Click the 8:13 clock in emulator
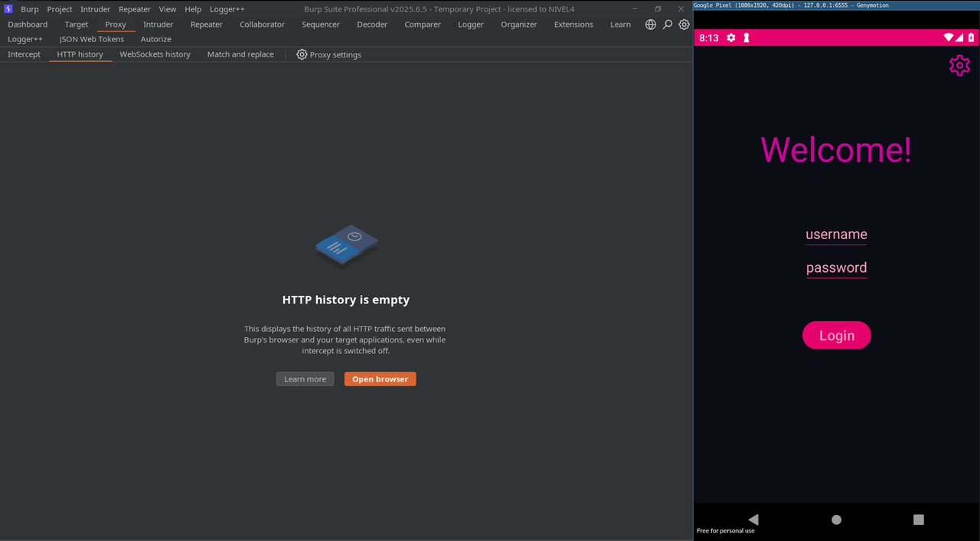Viewport: 980px width, 541px height. [x=709, y=38]
